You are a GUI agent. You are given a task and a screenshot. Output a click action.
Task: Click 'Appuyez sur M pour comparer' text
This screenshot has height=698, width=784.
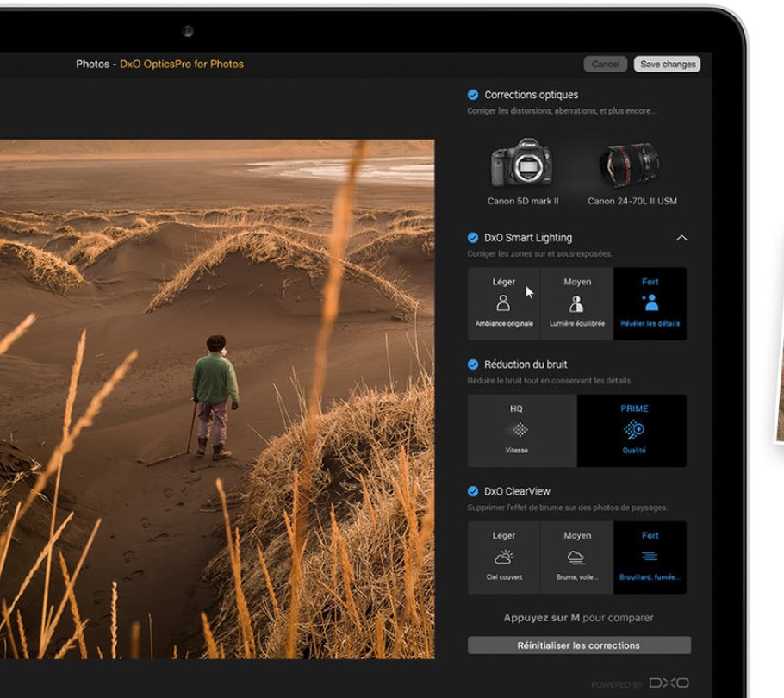(578, 618)
